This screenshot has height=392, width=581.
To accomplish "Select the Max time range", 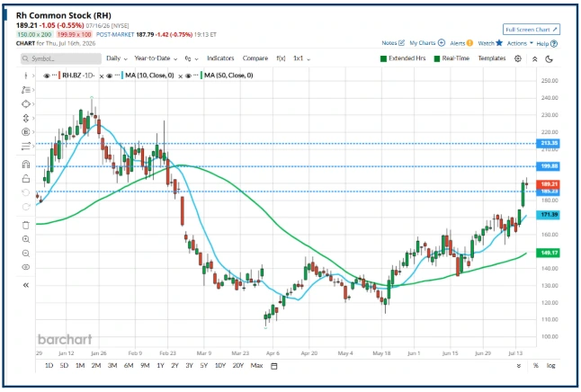I will (256, 366).
